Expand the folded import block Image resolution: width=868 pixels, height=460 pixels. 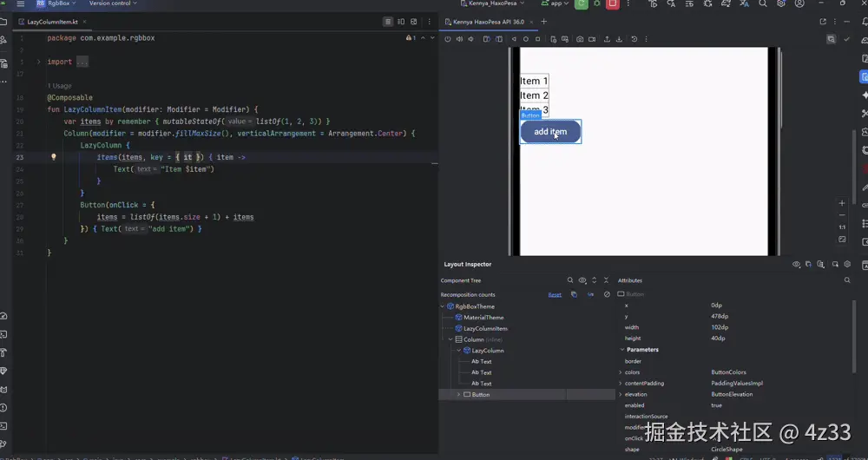[38, 62]
